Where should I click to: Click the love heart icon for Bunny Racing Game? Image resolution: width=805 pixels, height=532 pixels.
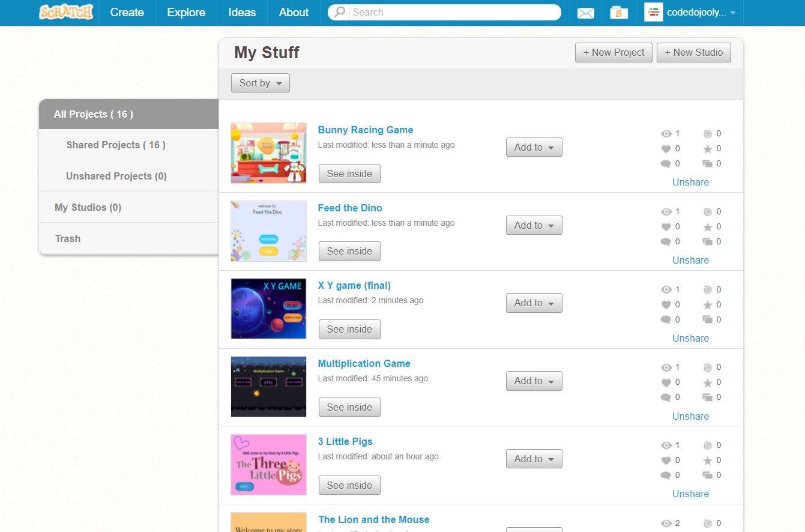point(666,148)
